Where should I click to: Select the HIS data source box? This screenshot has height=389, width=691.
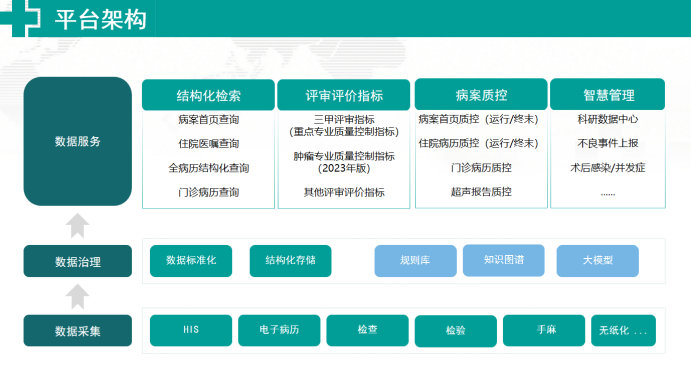click(191, 330)
